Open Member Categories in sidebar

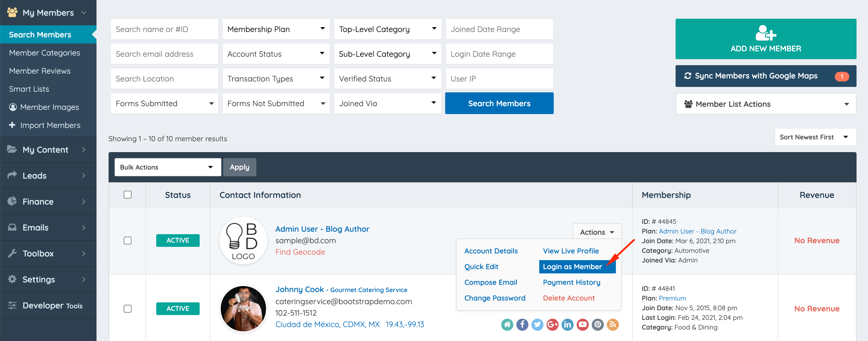point(44,53)
